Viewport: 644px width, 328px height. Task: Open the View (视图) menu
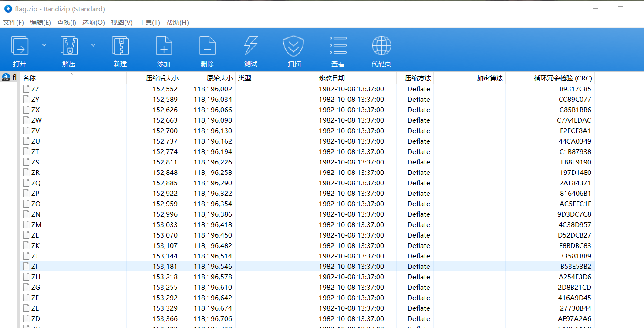point(122,23)
